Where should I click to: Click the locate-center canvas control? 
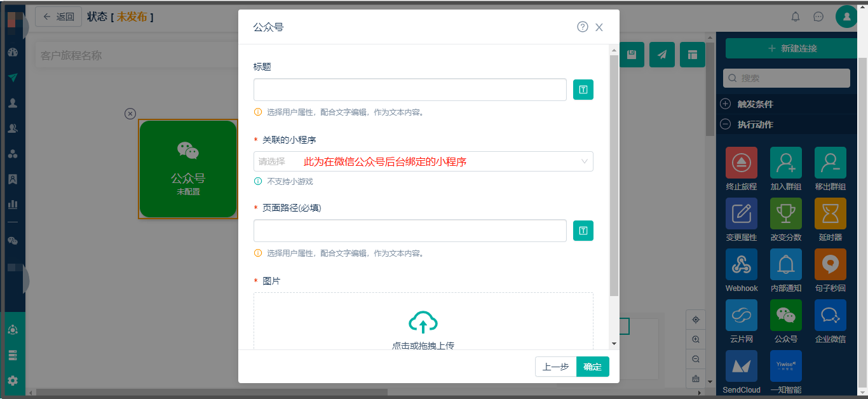[x=696, y=320]
